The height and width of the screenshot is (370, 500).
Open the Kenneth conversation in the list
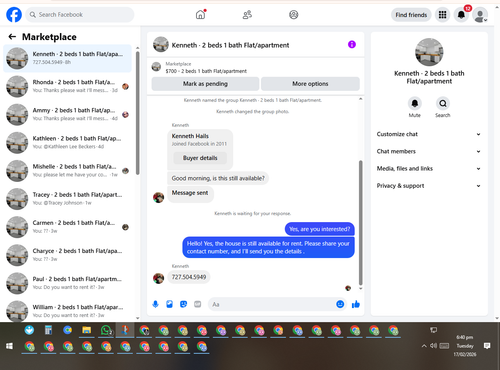click(x=67, y=58)
